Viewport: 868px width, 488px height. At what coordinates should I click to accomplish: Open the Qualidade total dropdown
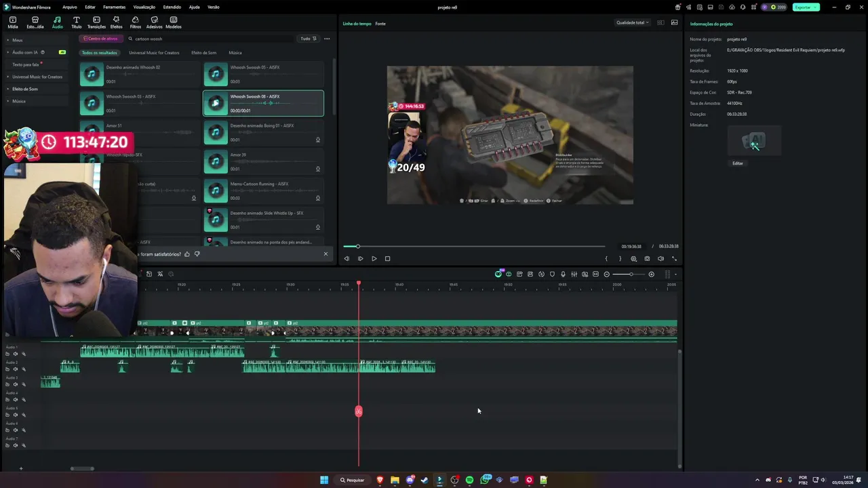click(x=632, y=22)
